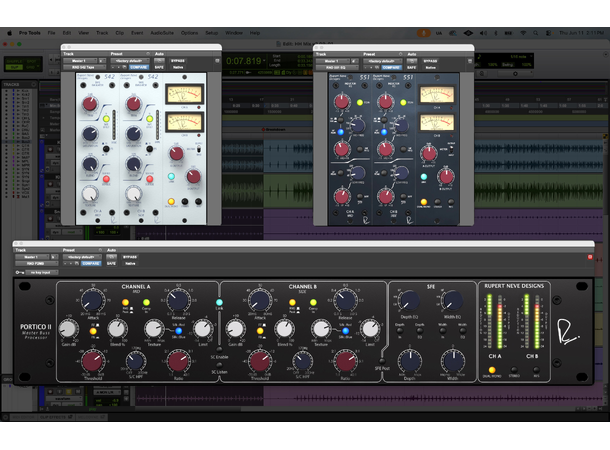Toggle Channel B Silk Red/Blue button
610x450 pixels.
tap(345, 331)
